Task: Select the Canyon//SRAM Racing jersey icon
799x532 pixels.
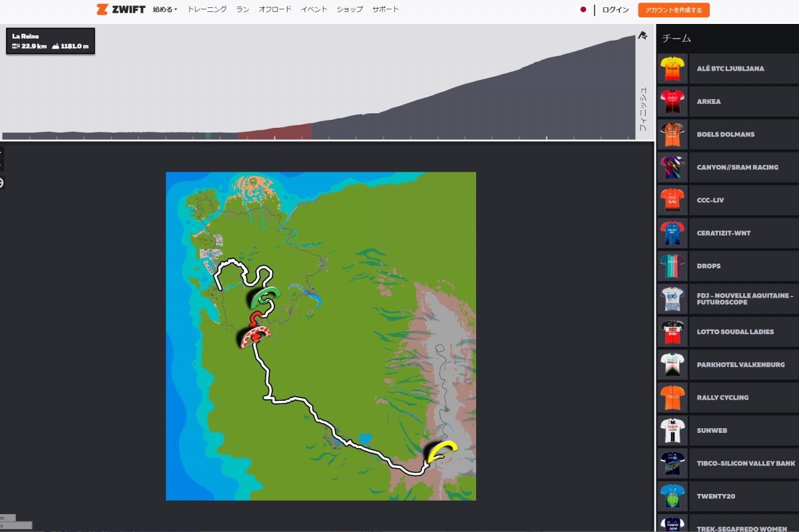Action: tap(672, 167)
